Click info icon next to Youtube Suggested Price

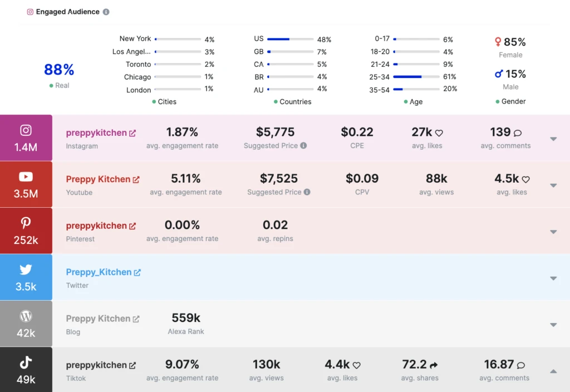point(307,192)
